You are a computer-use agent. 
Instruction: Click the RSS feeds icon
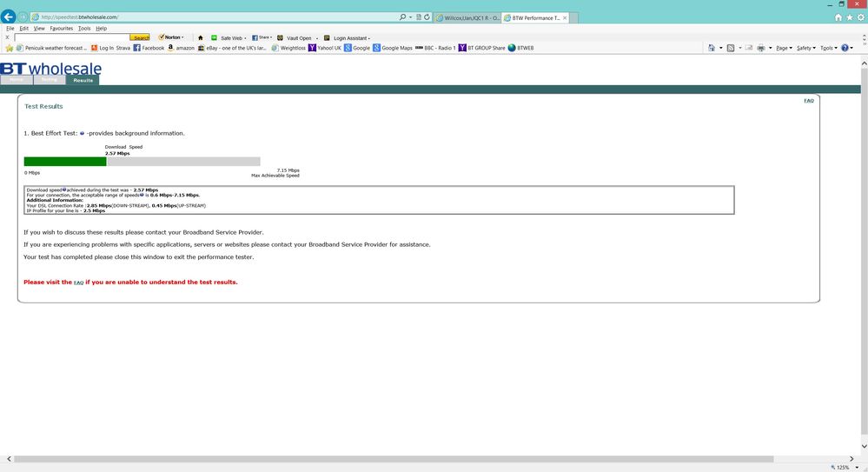[731, 48]
